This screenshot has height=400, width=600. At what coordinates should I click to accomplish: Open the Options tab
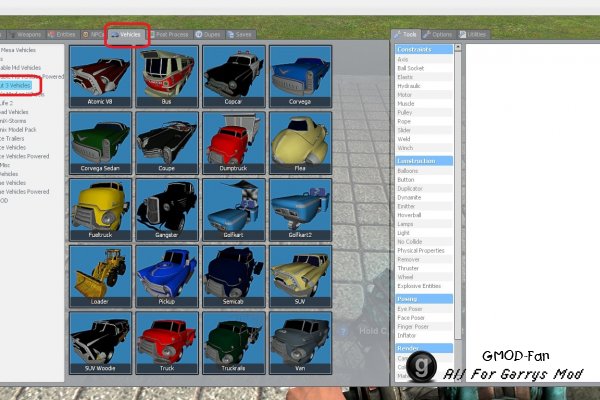click(439, 34)
